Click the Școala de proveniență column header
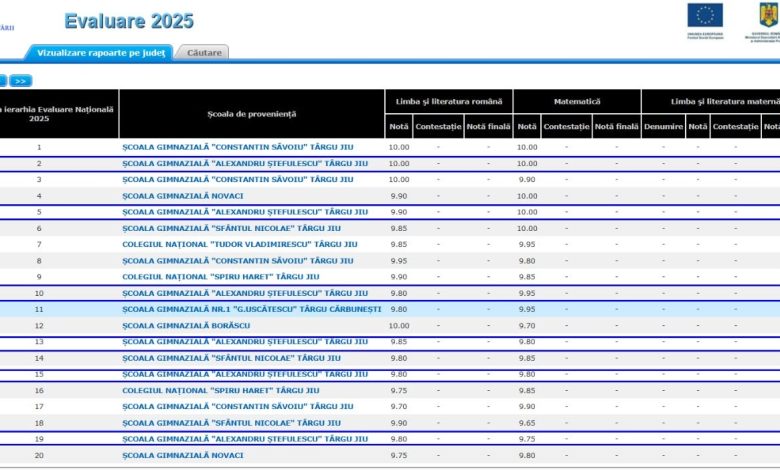The image size is (780, 470). 252,114
